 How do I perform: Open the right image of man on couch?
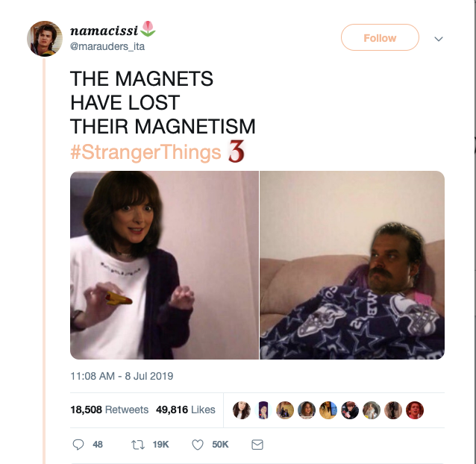tap(352, 266)
